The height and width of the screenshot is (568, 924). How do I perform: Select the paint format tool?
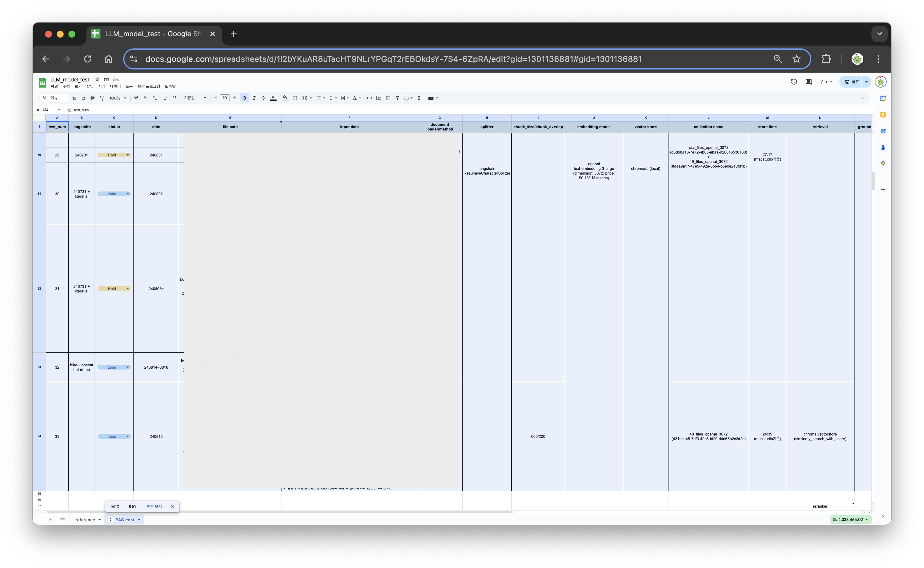102,98
